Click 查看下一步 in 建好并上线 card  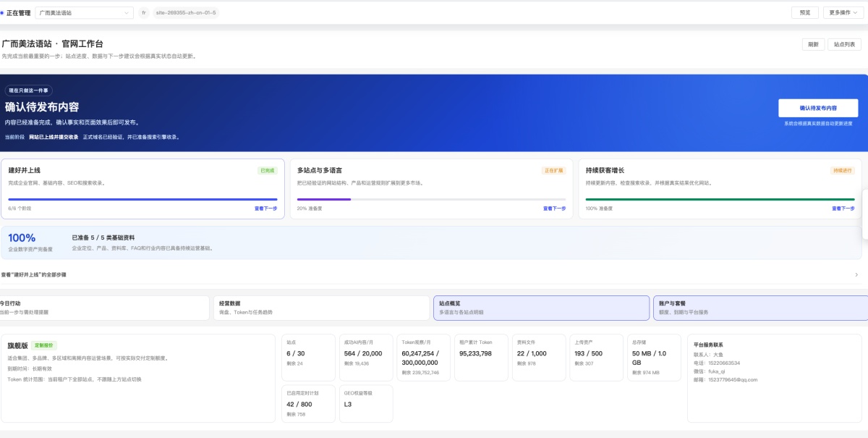(265, 208)
